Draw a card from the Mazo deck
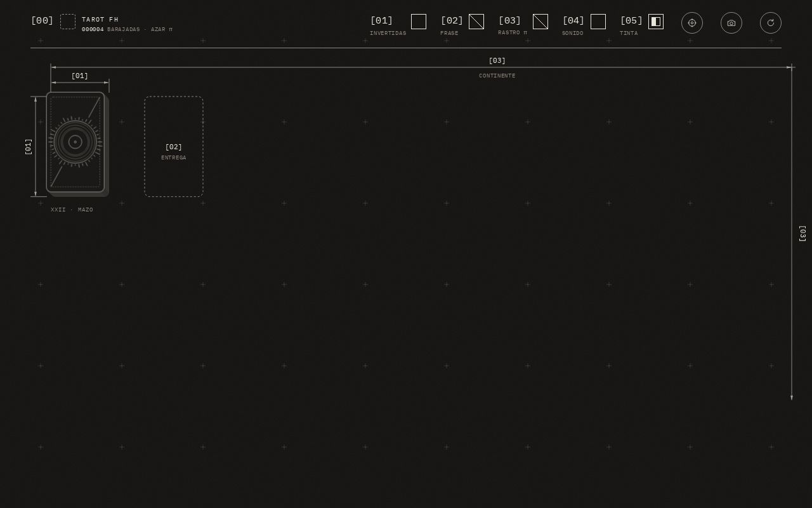 click(75, 142)
